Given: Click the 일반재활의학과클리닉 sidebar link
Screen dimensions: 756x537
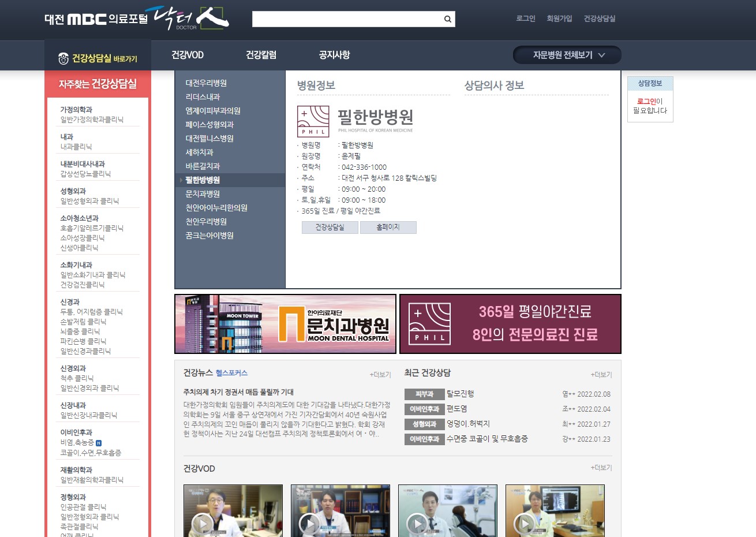Looking at the screenshot, I should [92, 480].
